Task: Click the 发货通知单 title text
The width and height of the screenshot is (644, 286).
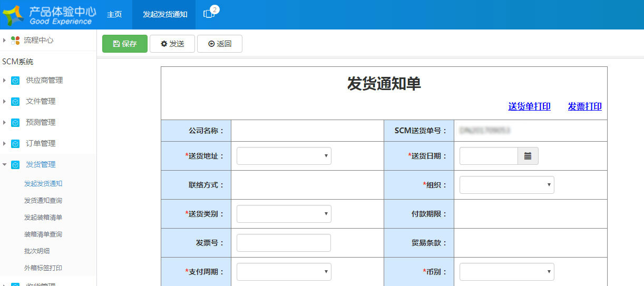Action: click(x=384, y=83)
